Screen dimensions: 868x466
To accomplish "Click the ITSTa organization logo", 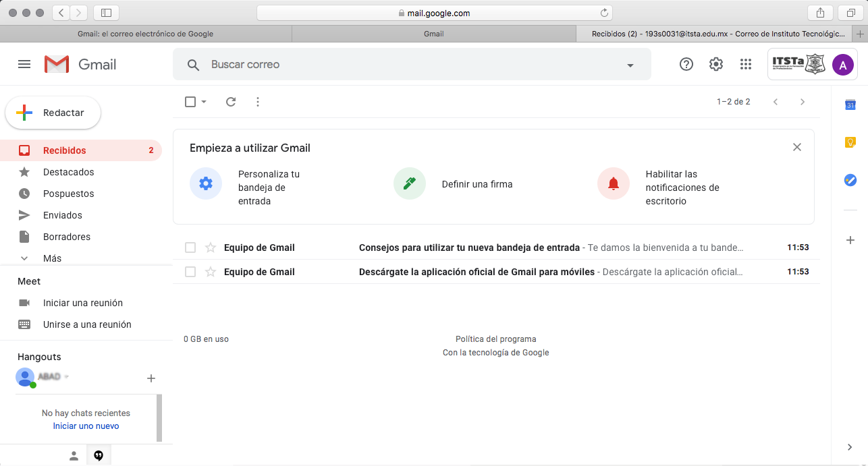I will [800, 65].
